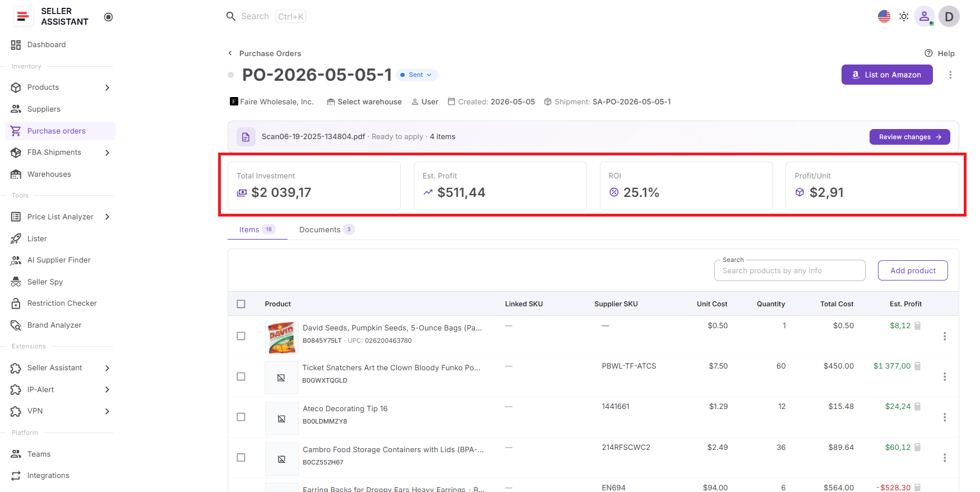This screenshot has height=492, width=980.
Task: Switch to the Items tab
Action: pos(257,229)
